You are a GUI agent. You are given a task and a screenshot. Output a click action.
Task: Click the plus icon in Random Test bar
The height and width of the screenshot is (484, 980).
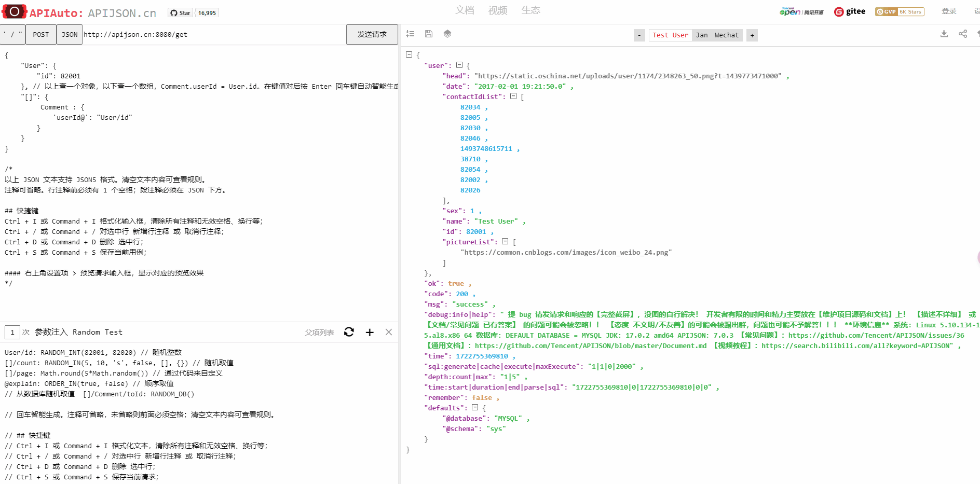[x=370, y=332]
